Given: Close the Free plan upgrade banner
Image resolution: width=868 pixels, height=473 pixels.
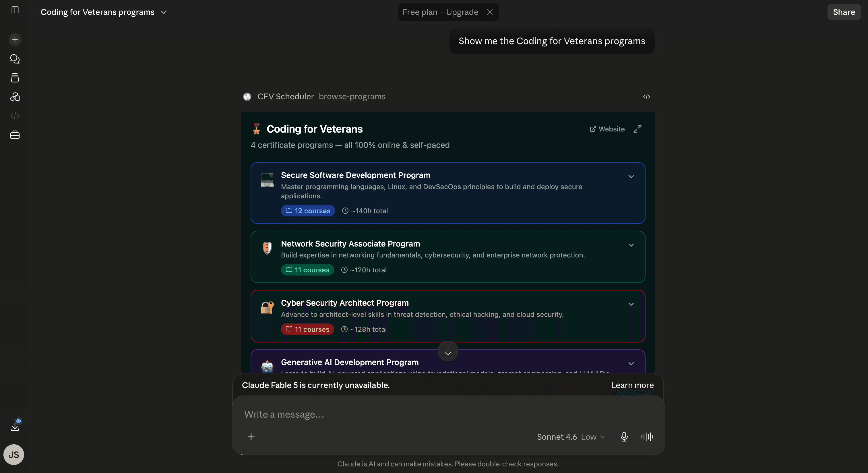Looking at the screenshot, I should pos(490,12).
